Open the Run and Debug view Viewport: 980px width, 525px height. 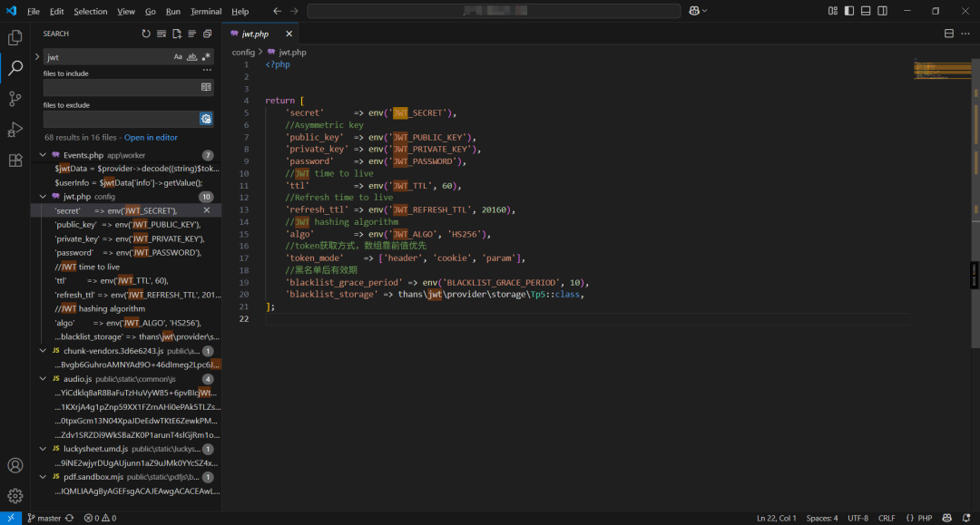point(15,130)
